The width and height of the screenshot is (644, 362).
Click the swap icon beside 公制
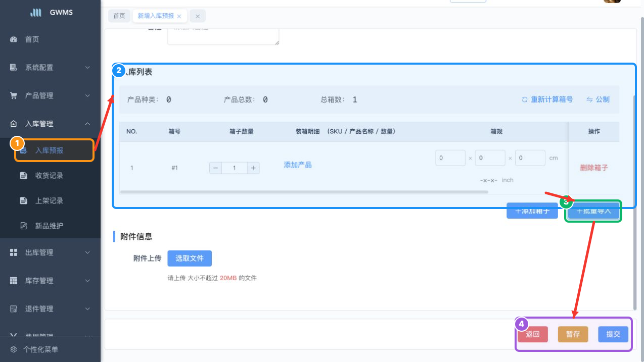(x=589, y=99)
